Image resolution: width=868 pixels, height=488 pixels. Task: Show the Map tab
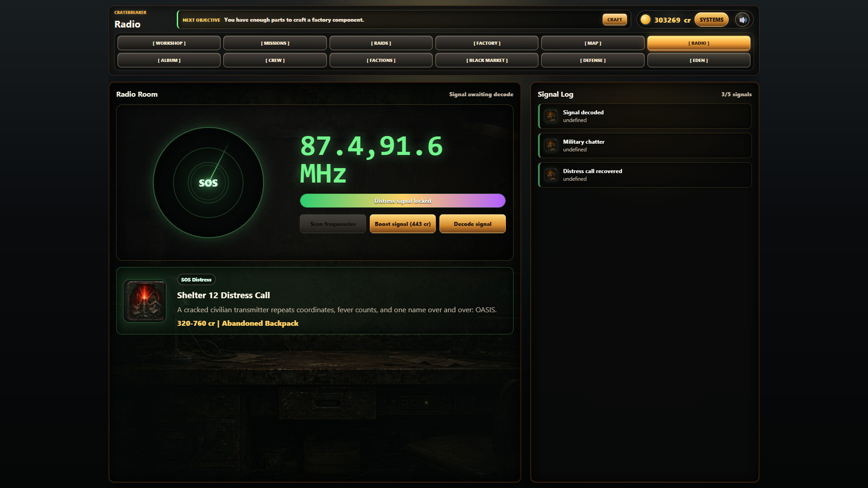pyautogui.click(x=593, y=43)
